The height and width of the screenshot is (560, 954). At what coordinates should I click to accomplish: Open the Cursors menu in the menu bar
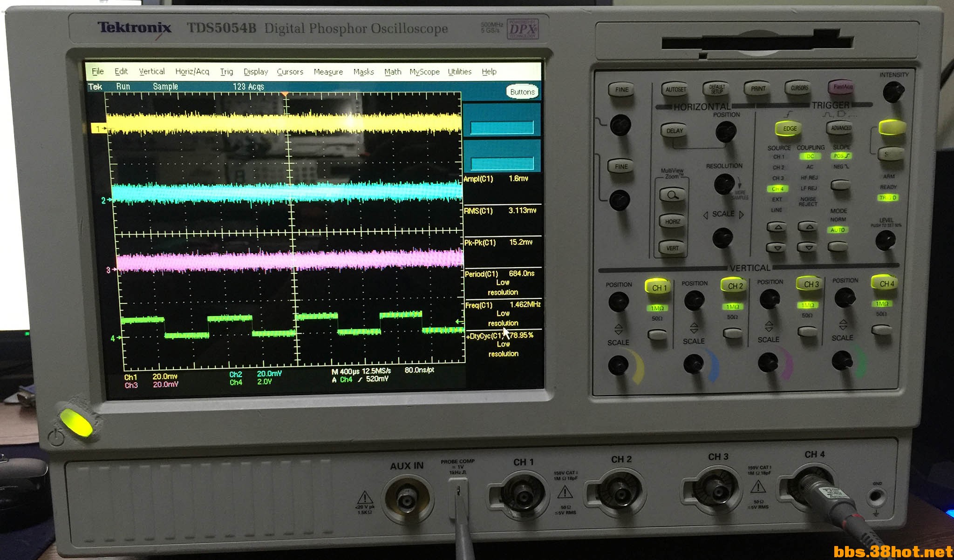[290, 72]
